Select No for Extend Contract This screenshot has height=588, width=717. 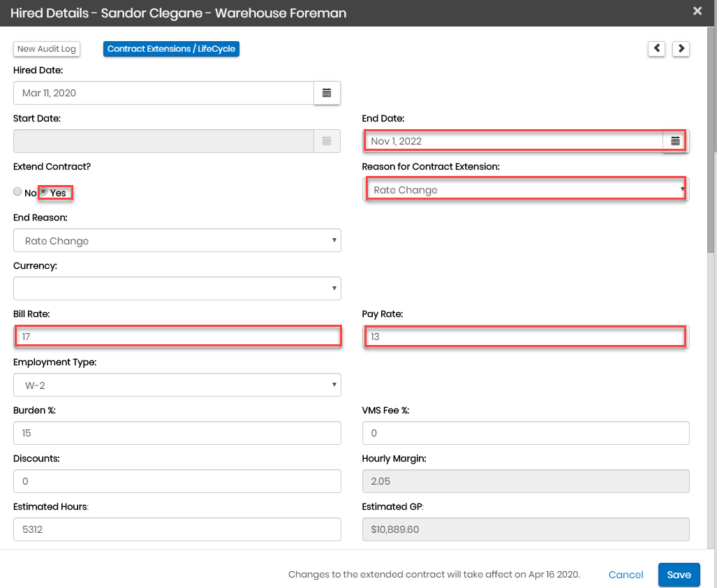click(17, 192)
